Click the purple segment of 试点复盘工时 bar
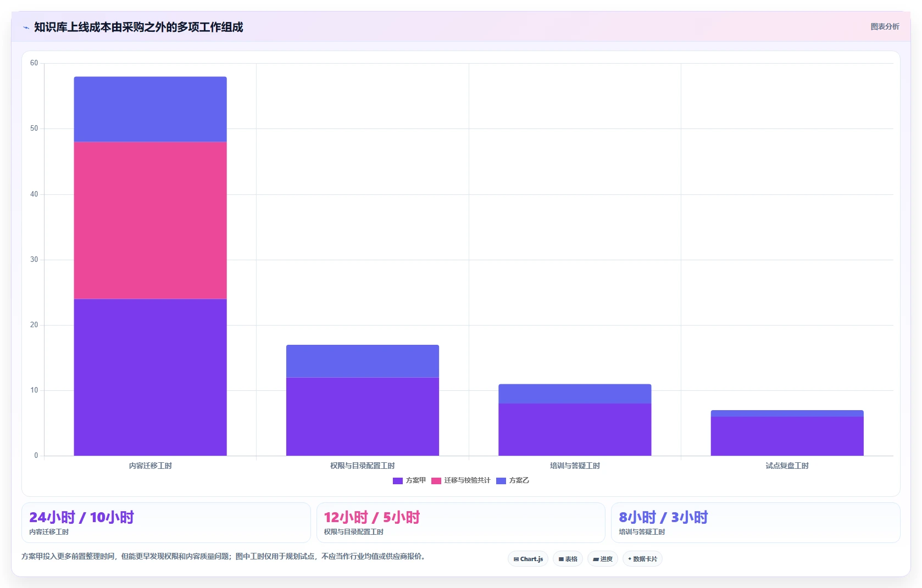Viewport: 922px width, 588px height. point(787,436)
